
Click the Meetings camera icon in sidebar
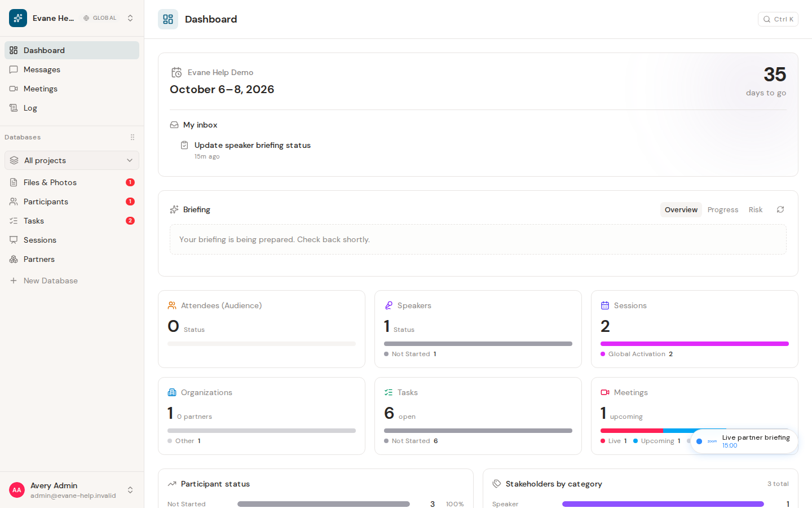(x=14, y=89)
